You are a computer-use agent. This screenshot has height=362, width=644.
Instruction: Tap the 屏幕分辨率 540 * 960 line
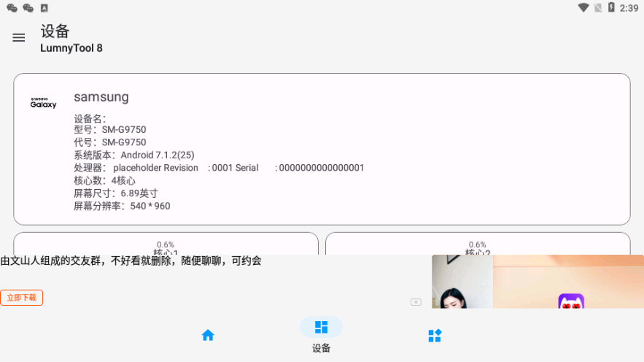tap(122, 206)
